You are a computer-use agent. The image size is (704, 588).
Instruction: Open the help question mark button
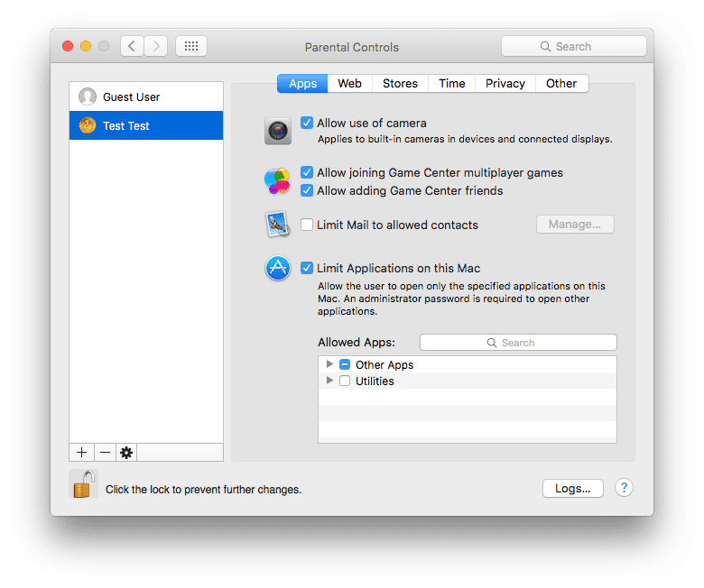(x=624, y=488)
